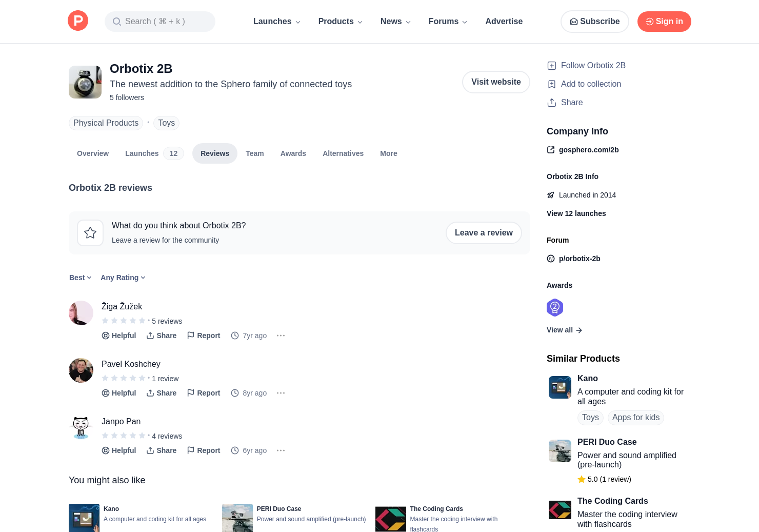
Task: Follow Orbotix 2B
Action: tap(586, 66)
